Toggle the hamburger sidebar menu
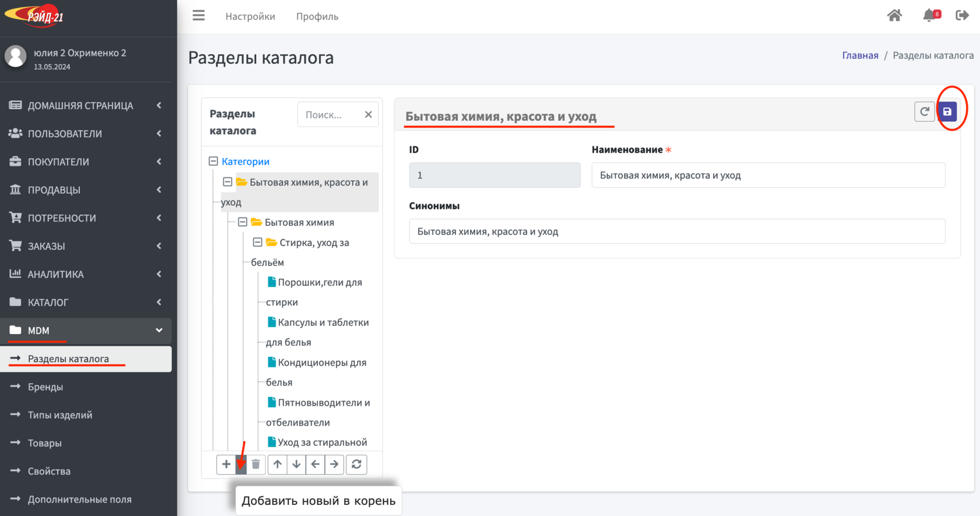980x516 pixels. tap(198, 16)
